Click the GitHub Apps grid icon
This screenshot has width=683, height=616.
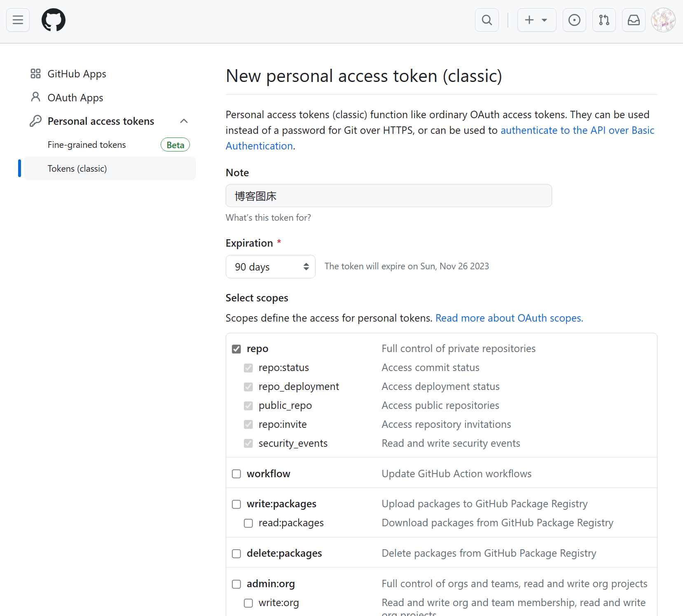[36, 74]
